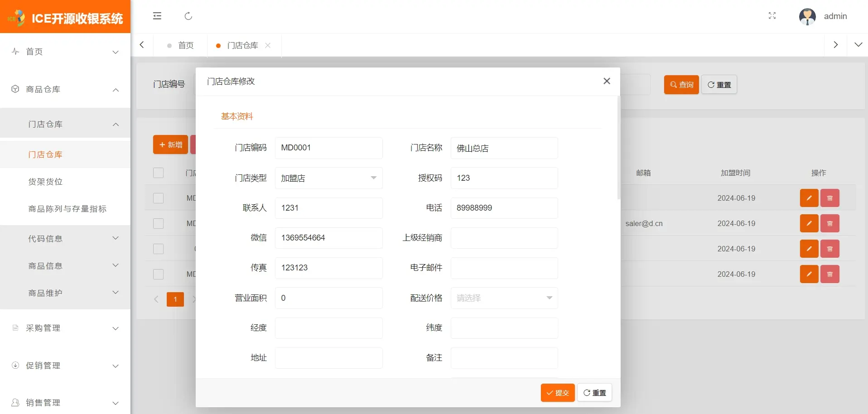The image size is (868, 414).
Task: Close the 门店仓库 tab with its X icon
Action: click(268, 45)
